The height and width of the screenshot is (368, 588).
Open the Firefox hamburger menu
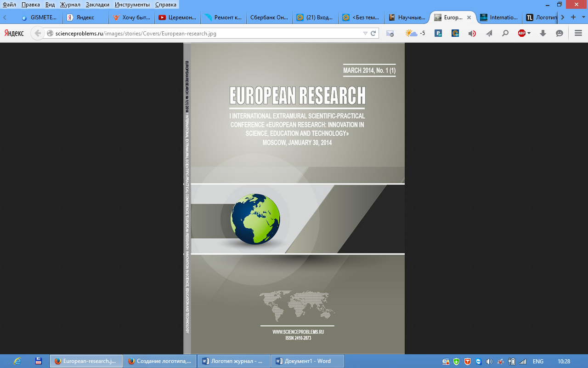[578, 33]
